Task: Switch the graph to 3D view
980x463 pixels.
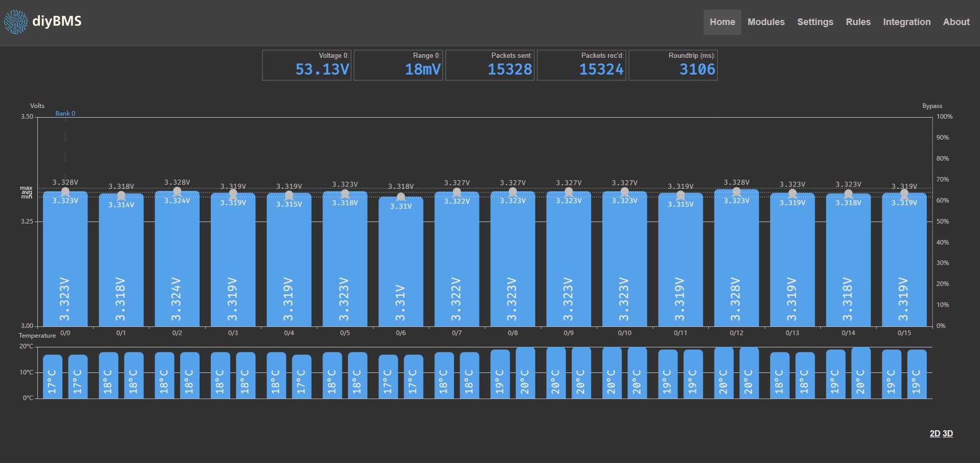Action: (x=948, y=433)
